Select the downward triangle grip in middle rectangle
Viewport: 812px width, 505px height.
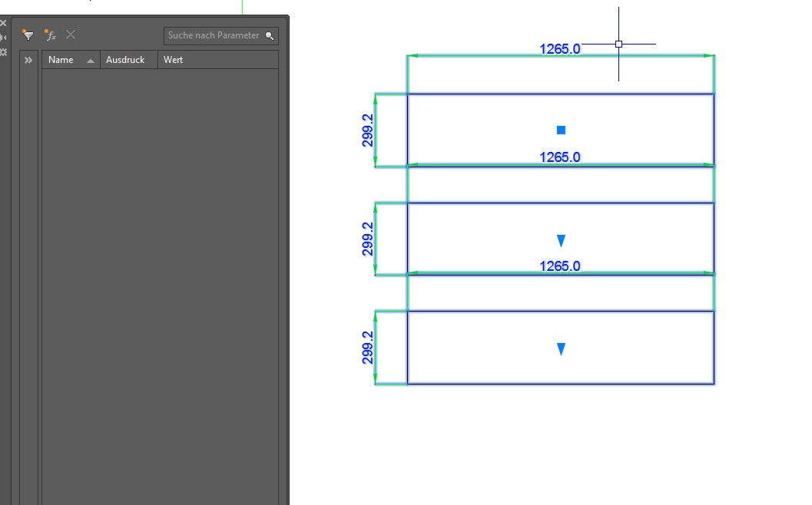click(560, 240)
